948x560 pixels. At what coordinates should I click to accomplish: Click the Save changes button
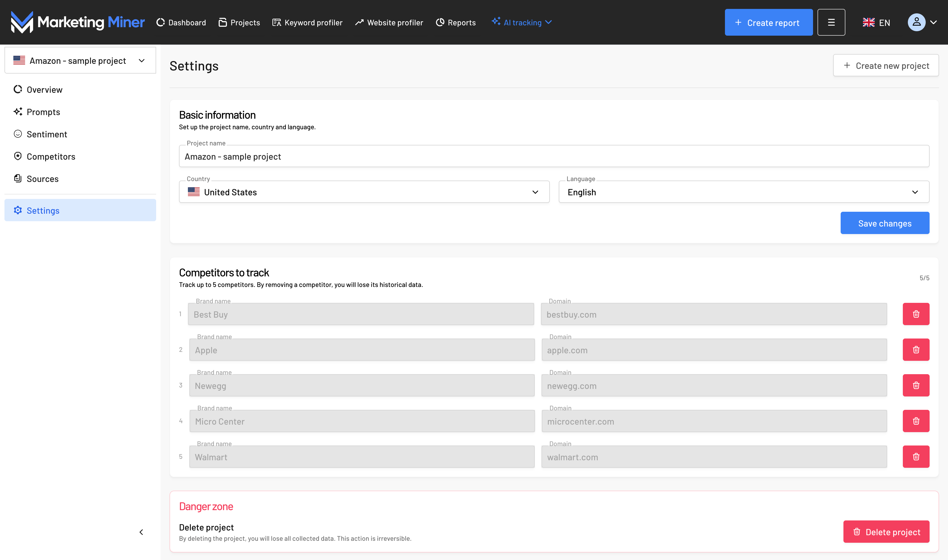point(884,223)
